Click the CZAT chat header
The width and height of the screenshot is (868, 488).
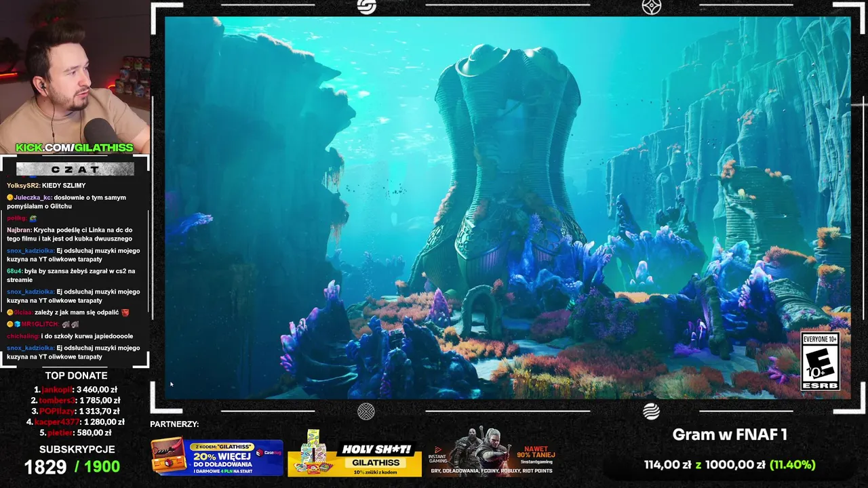75,169
